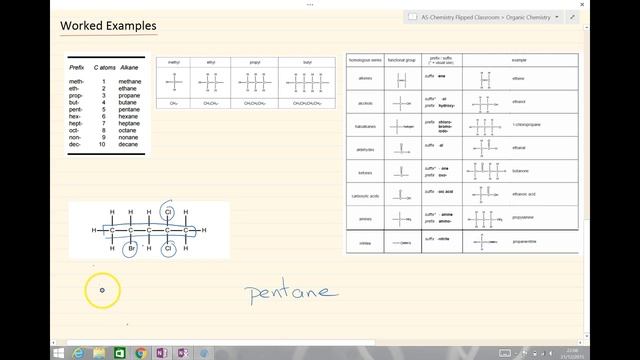Click the circled Cl atom below the chain
This screenshot has width=640, height=360.
[x=168, y=249]
